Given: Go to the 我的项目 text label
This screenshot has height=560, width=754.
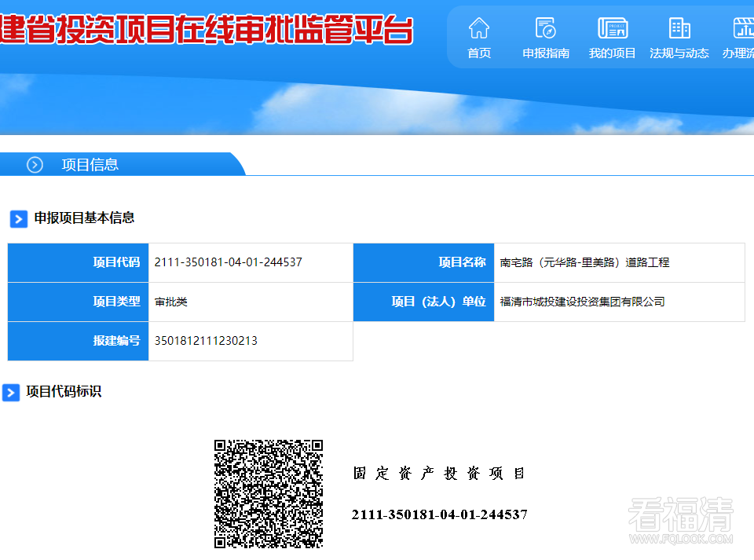Looking at the screenshot, I should pyautogui.click(x=612, y=53).
